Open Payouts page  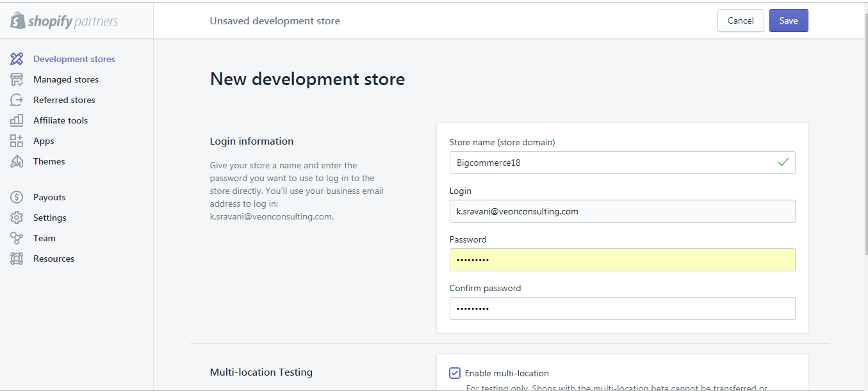pyautogui.click(x=49, y=197)
